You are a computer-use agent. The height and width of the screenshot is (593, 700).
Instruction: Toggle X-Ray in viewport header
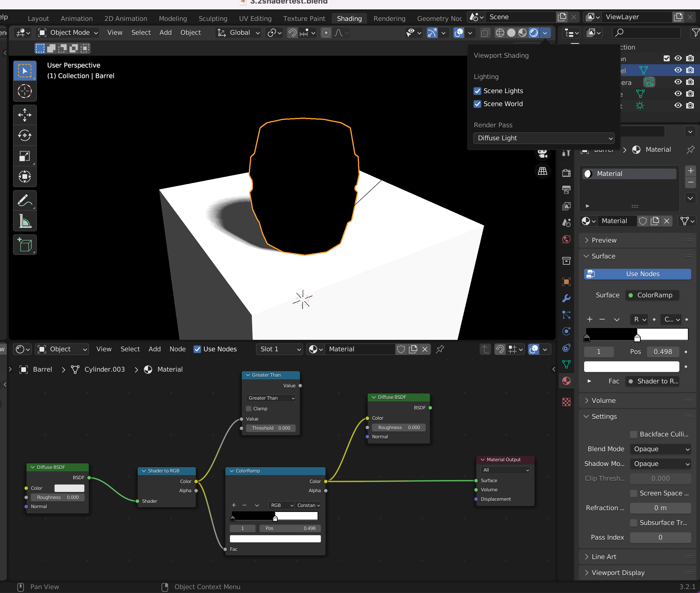pos(485,33)
